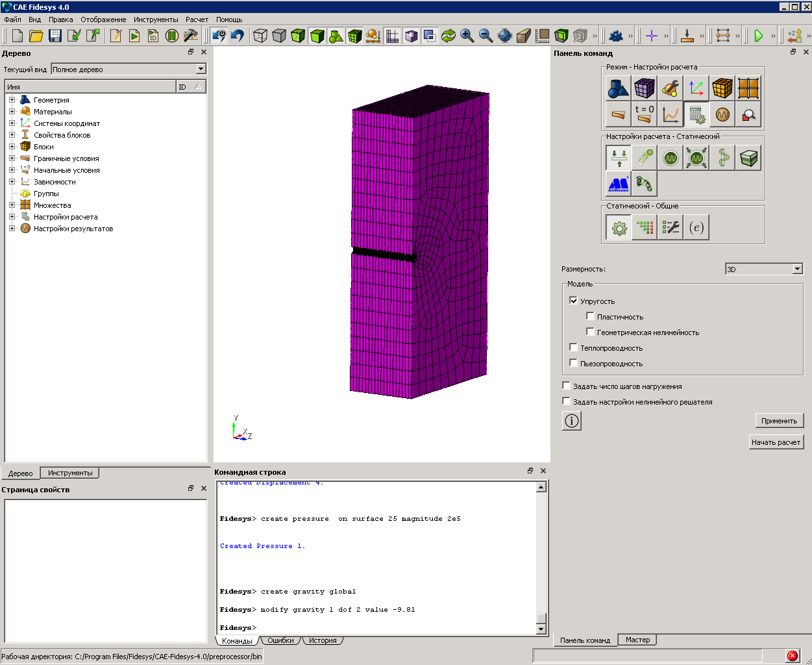The width and height of the screenshot is (812, 665).
Task: Select general settings gear icon
Action: (x=618, y=227)
